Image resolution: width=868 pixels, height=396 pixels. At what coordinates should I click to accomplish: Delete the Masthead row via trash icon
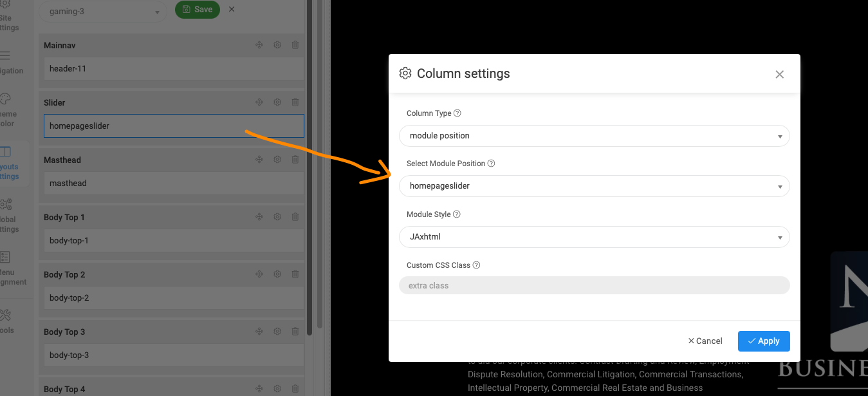(295, 160)
